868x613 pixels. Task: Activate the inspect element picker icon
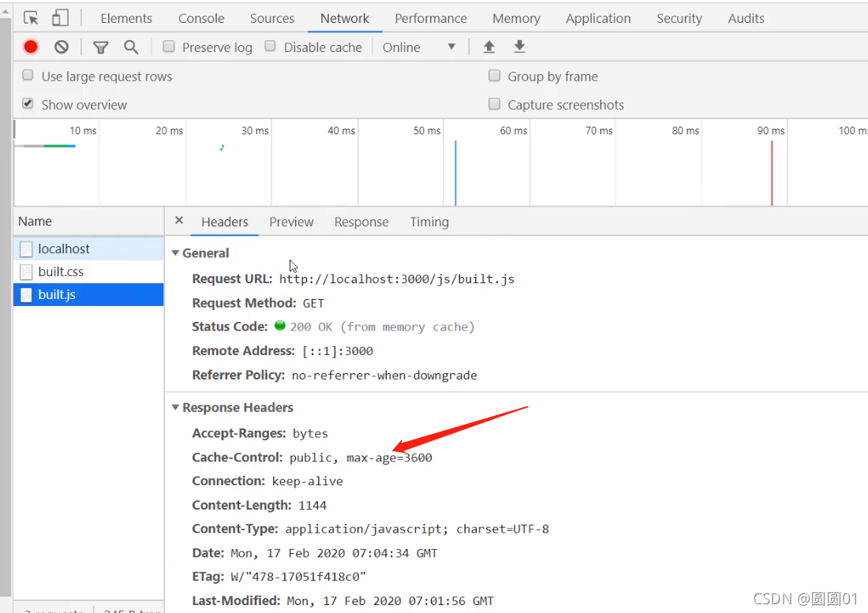click(x=31, y=18)
